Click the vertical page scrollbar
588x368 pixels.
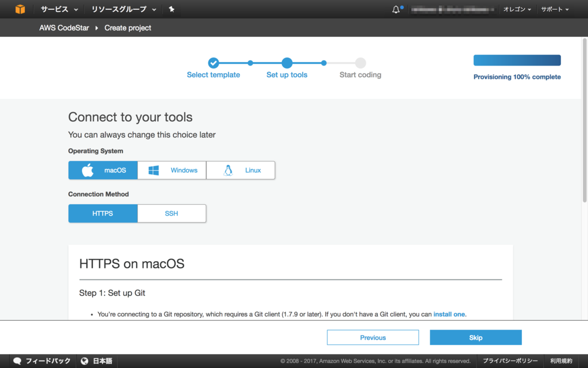coord(584,120)
